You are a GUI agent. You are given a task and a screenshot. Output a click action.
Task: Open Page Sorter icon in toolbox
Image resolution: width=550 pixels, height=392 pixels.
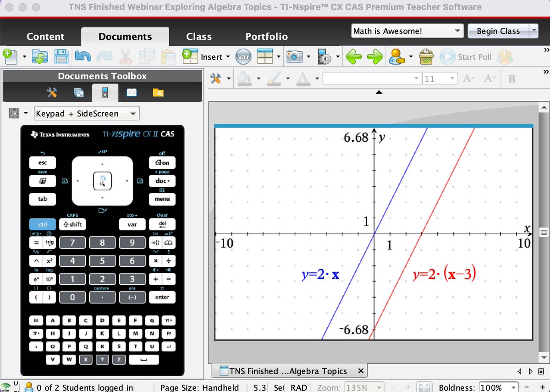[x=78, y=93]
